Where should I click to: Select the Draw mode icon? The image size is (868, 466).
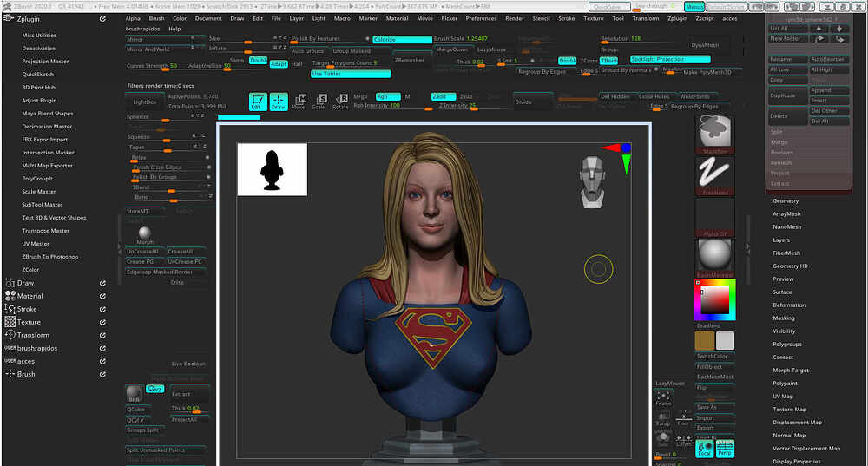click(279, 102)
